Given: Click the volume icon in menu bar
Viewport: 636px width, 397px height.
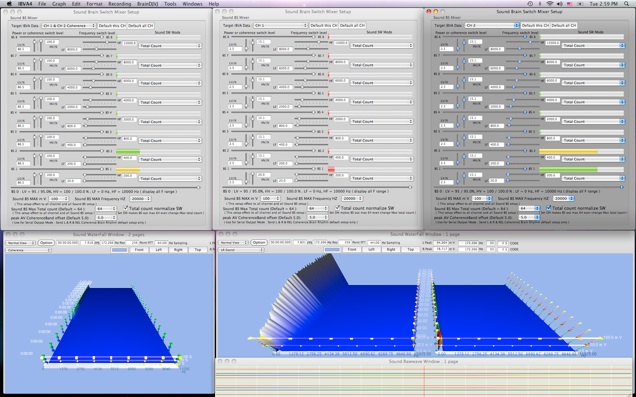Looking at the screenshot, I should pyautogui.click(x=560, y=4).
